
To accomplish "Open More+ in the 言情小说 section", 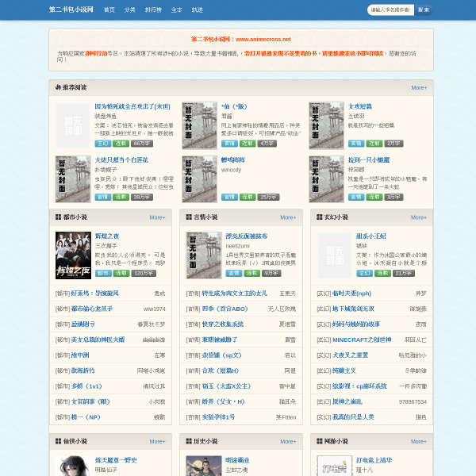I will click(x=288, y=217).
